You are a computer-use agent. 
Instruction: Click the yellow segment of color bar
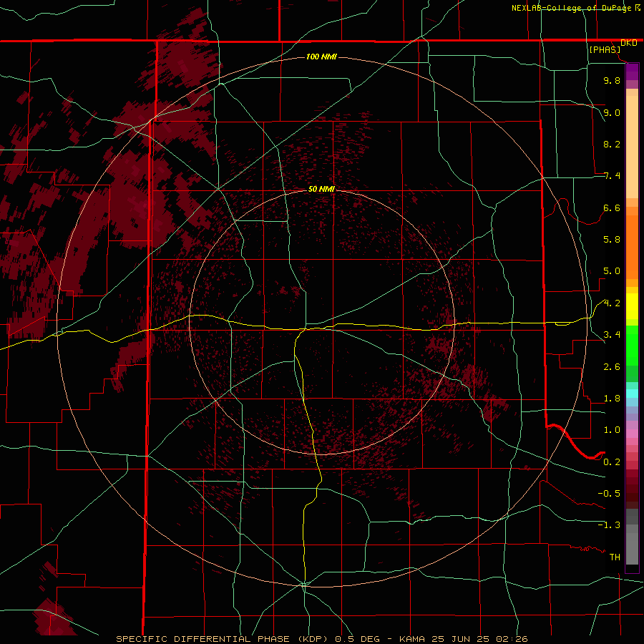632,306
